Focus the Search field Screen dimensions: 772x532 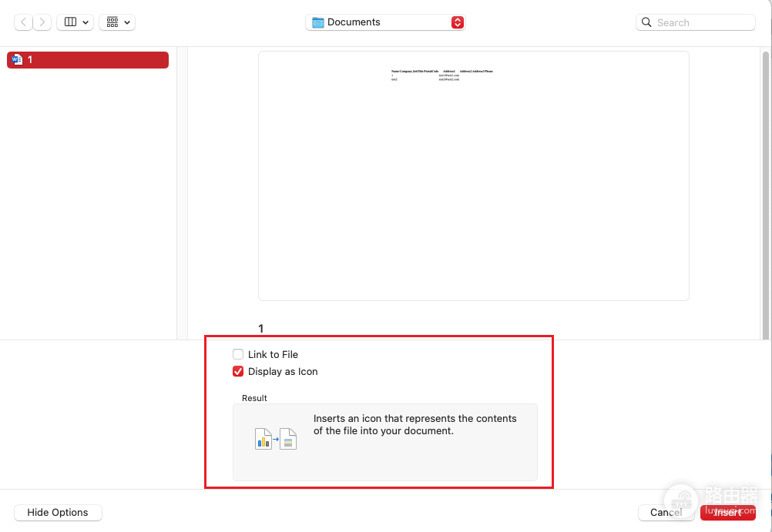pyautogui.click(x=695, y=22)
